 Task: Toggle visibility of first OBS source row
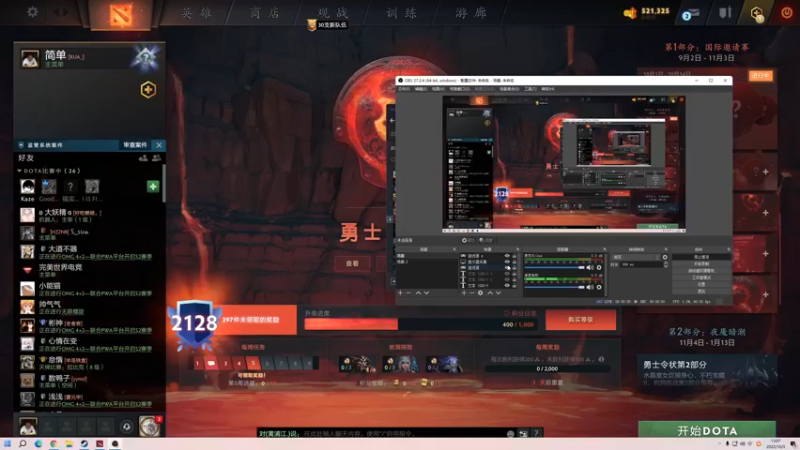[x=507, y=256]
